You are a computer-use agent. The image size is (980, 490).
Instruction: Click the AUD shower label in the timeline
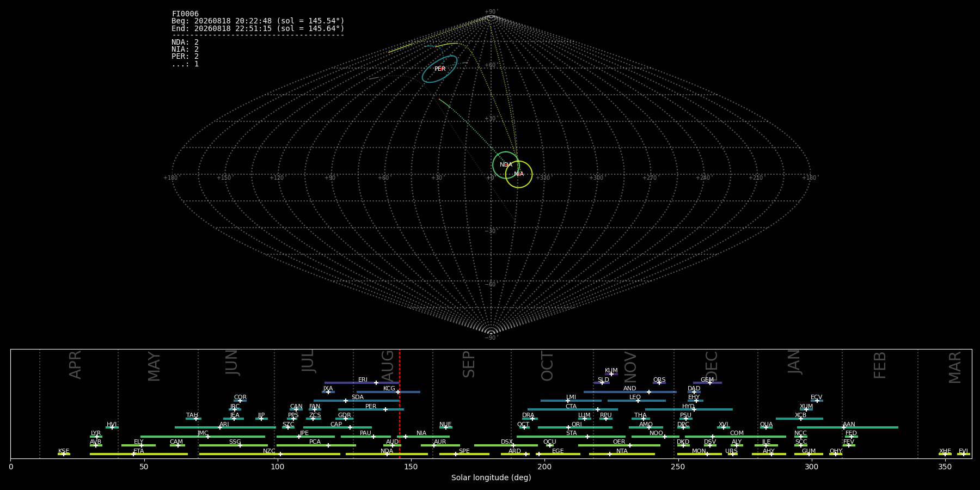[393, 442]
